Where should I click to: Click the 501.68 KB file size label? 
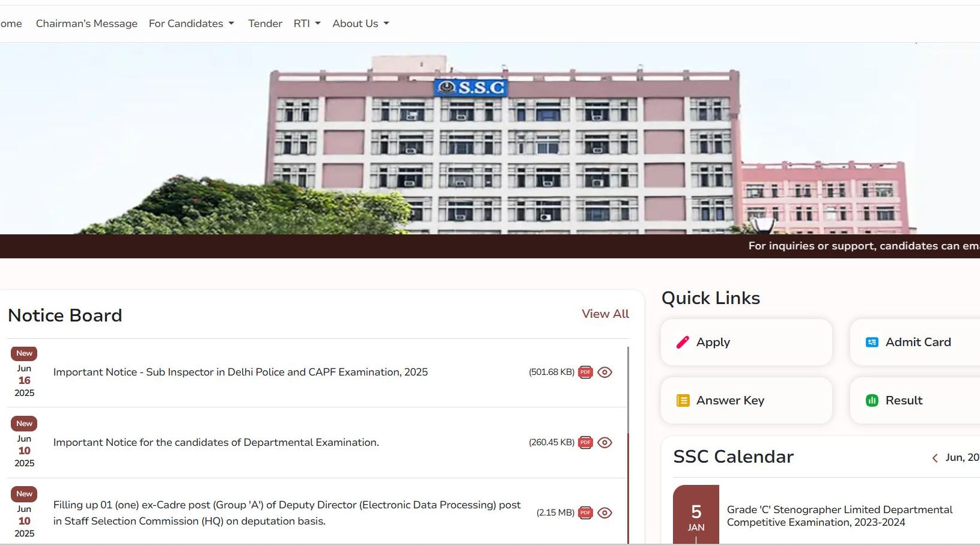(x=552, y=372)
